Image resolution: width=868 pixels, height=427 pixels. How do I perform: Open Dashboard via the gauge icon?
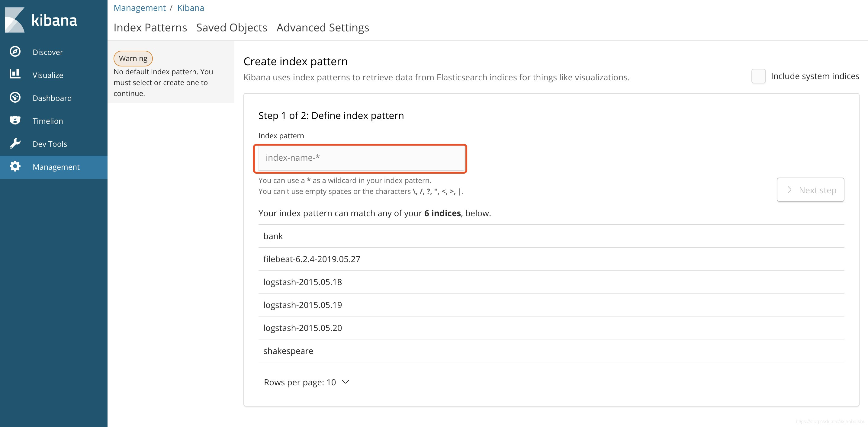coord(15,98)
